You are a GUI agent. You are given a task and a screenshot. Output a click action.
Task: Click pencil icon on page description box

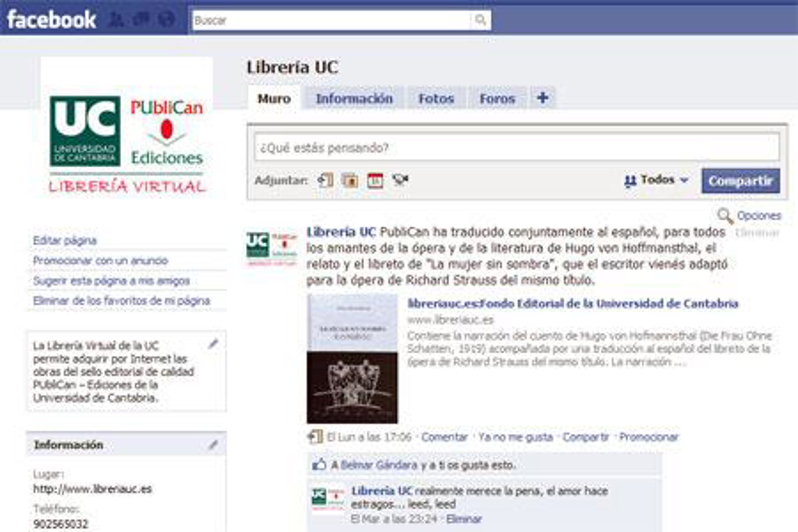(213, 344)
